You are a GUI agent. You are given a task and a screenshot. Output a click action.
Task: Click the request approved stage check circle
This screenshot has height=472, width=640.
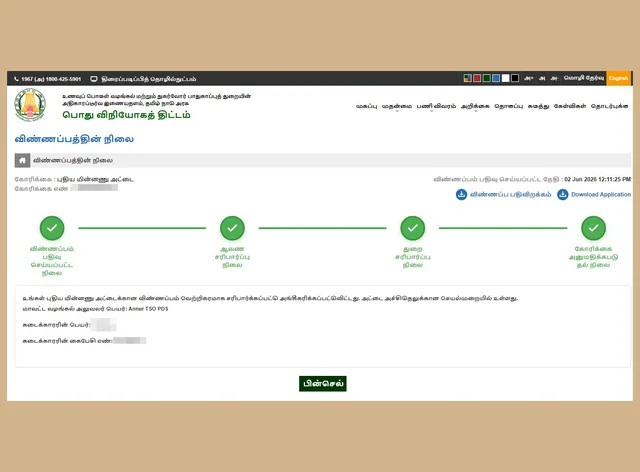[593, 228]
